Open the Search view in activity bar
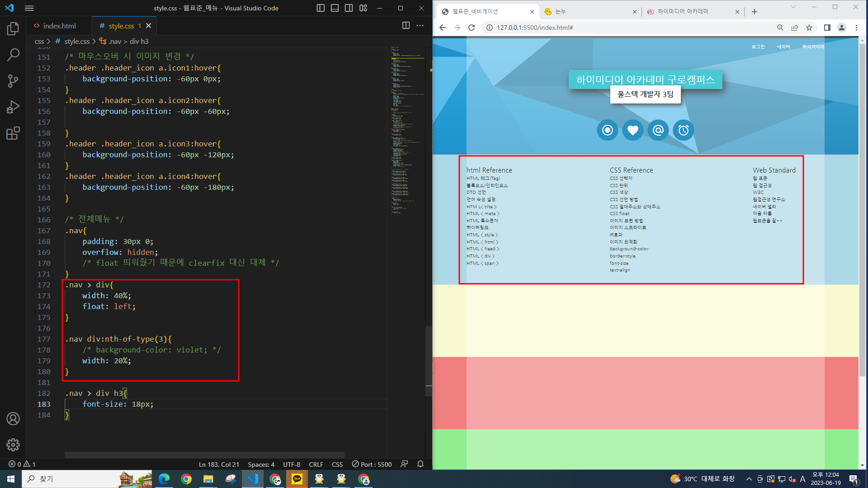This screenshot has height=488, width=868. pyautogui.click(x=13, y=55)
